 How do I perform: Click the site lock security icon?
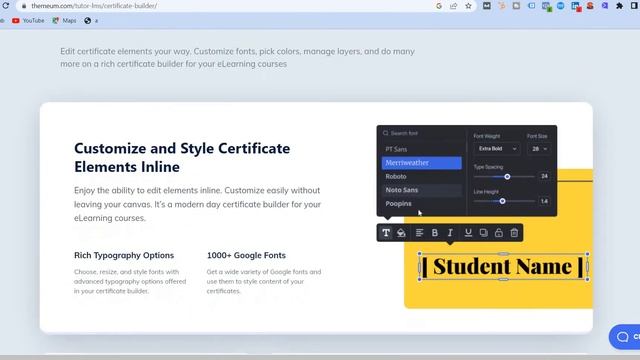[x=24, y=6]
